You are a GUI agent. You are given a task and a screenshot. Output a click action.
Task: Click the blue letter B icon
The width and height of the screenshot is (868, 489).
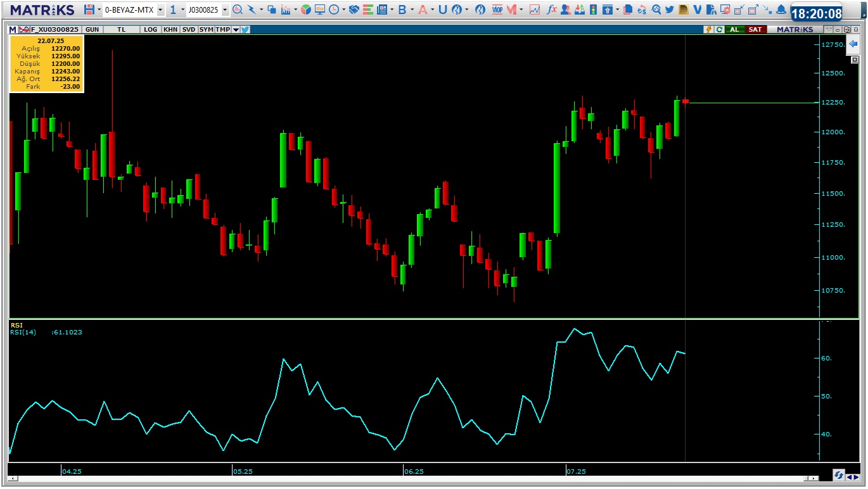pyautogui.click(x=402, y=10)
